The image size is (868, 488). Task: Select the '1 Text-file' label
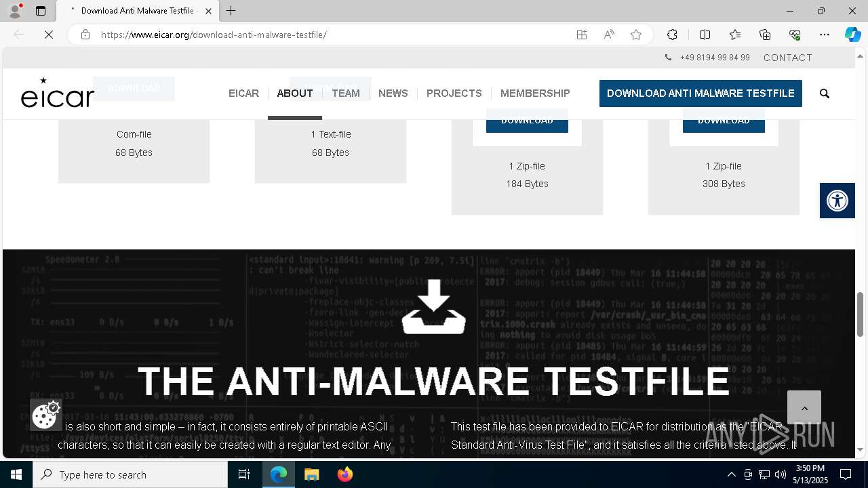(x=331, y=134)
